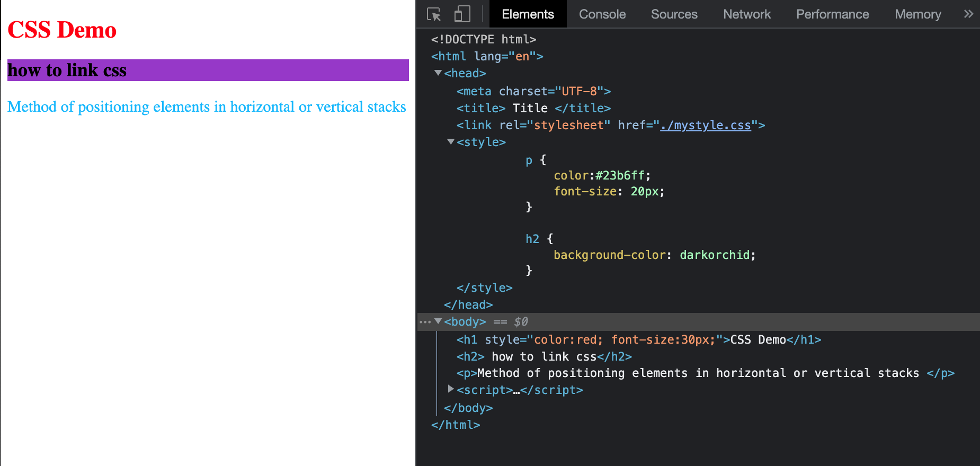Click the blue paragraph on the page
The image size is (980, 466).
click(x=207, y=107)
